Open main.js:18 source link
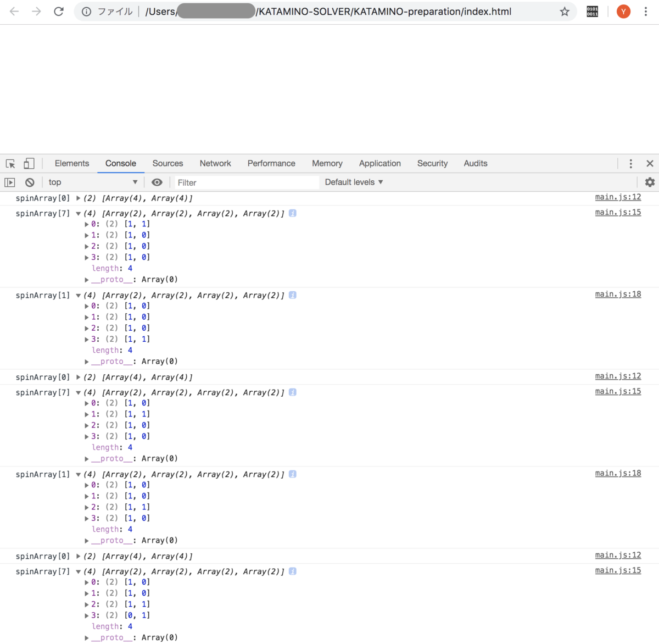 [618, 294]
